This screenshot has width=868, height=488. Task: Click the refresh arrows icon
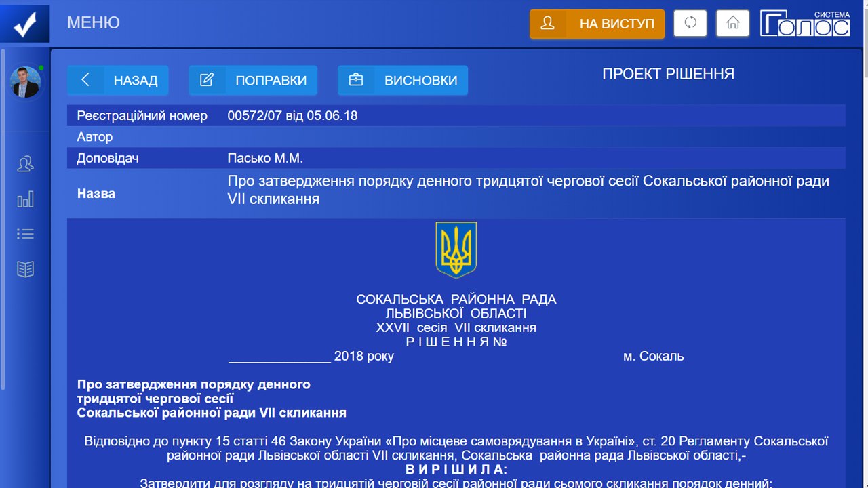690,23
